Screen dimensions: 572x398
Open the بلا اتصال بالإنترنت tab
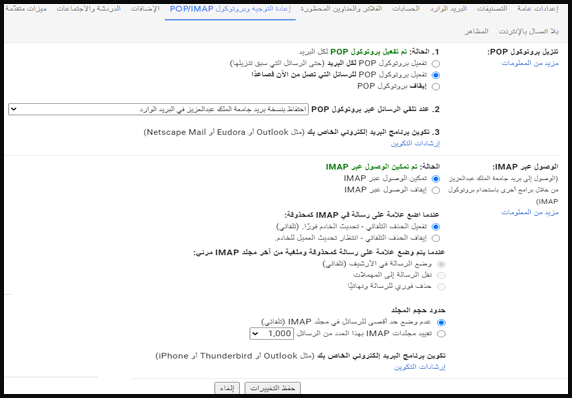tap(529, 32)
